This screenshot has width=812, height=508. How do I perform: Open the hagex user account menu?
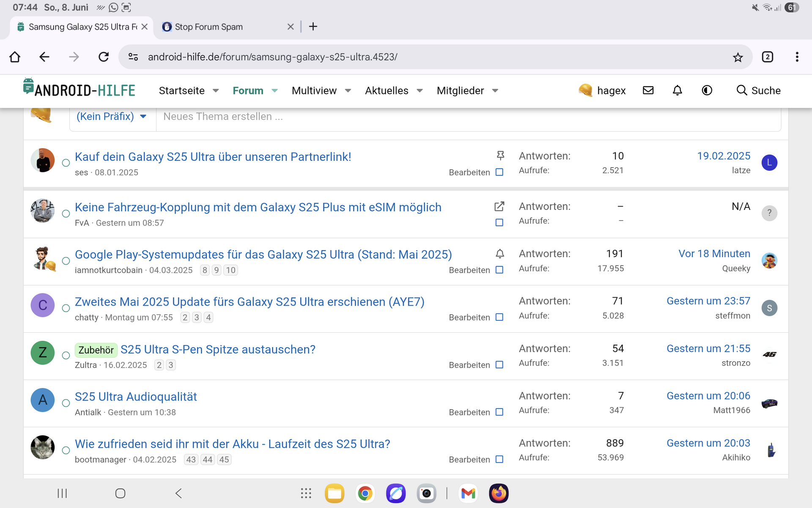coord(602,90)
